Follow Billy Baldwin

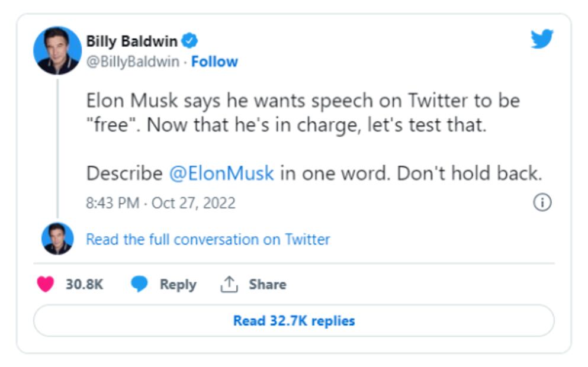[x=214, y=62]
